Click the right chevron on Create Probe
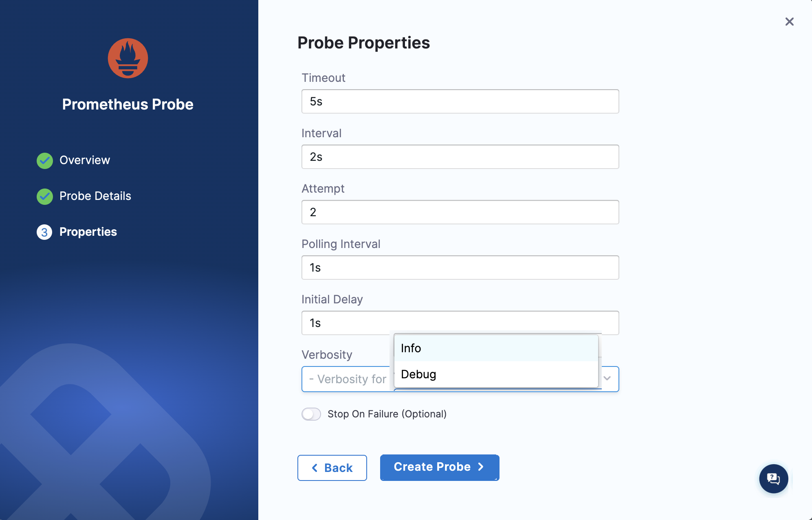The width and height of the screenshot is (812, 520). click(x=481, y=467)
